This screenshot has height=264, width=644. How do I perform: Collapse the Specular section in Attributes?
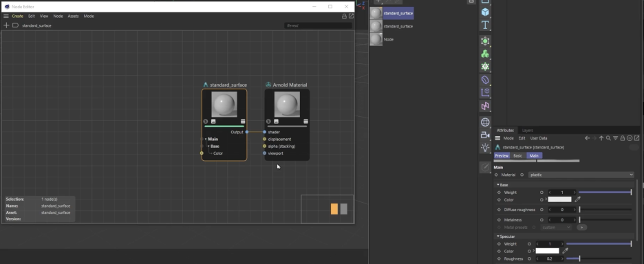[x=498, y=236]
